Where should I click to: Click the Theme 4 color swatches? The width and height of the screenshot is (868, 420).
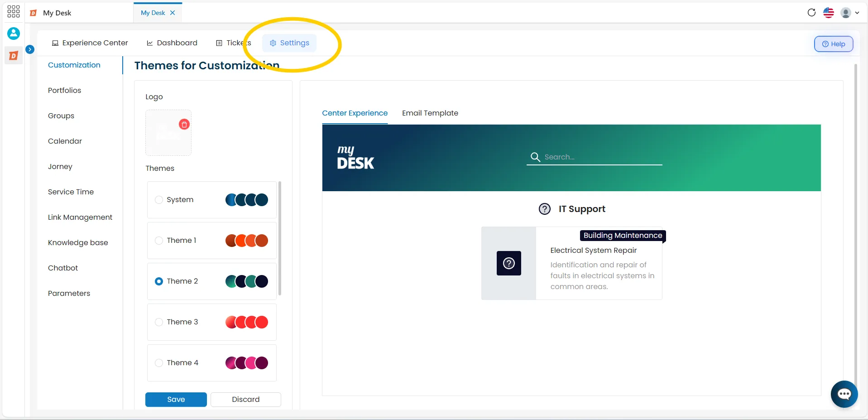pos(247,363)
